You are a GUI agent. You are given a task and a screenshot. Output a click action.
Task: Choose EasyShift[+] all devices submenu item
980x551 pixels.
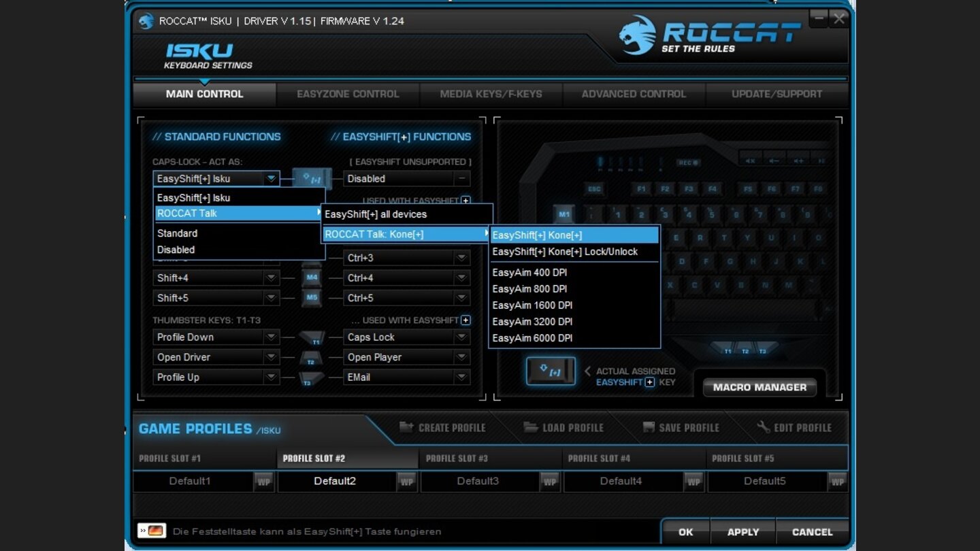pos(406,214)
